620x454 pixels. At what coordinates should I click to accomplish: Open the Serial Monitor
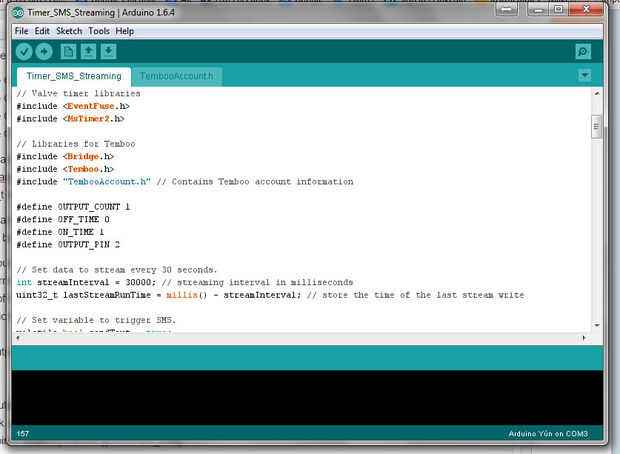coord(583,52)
